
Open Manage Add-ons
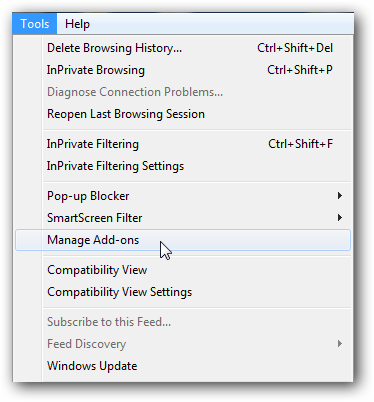click(183, 240)
